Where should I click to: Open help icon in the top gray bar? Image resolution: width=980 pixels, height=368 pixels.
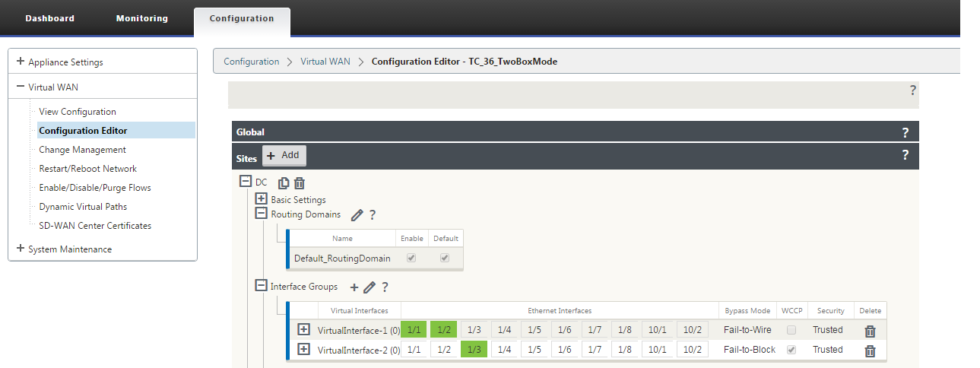pyautogui.click(x=912, y=90)
